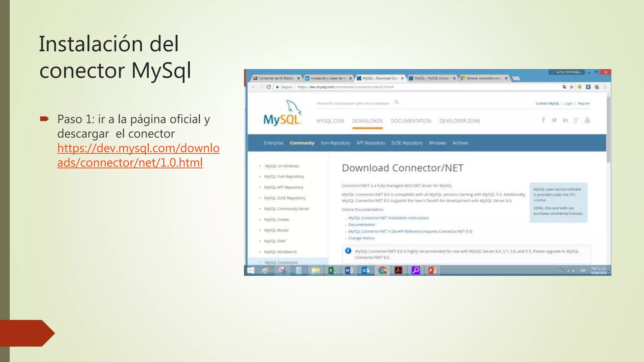Click the browser reload button
The image size is (644, 362).
coord(269,87)
